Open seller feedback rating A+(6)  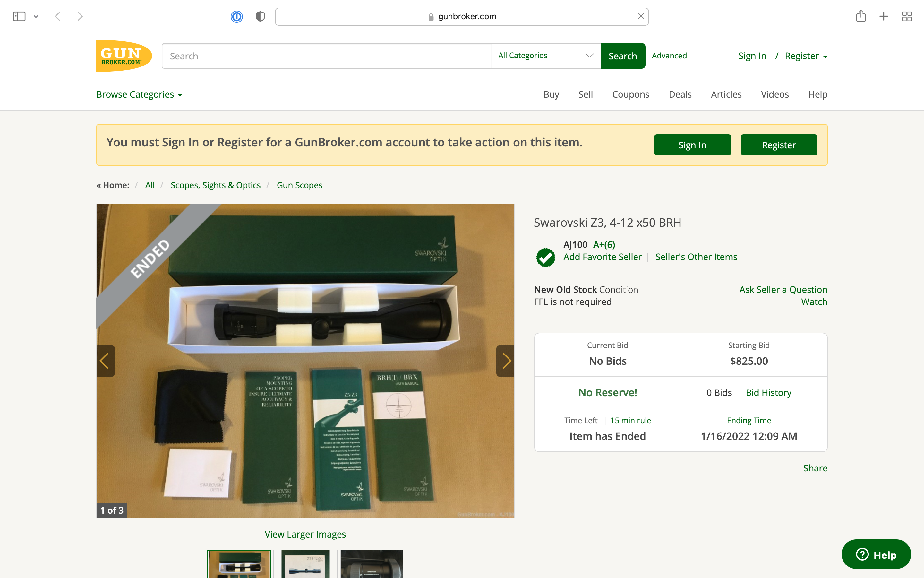604,245
